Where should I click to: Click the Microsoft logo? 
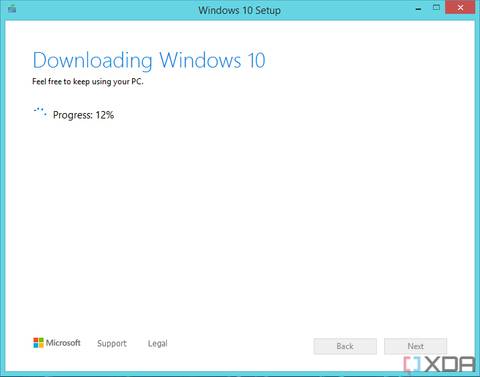57,343
